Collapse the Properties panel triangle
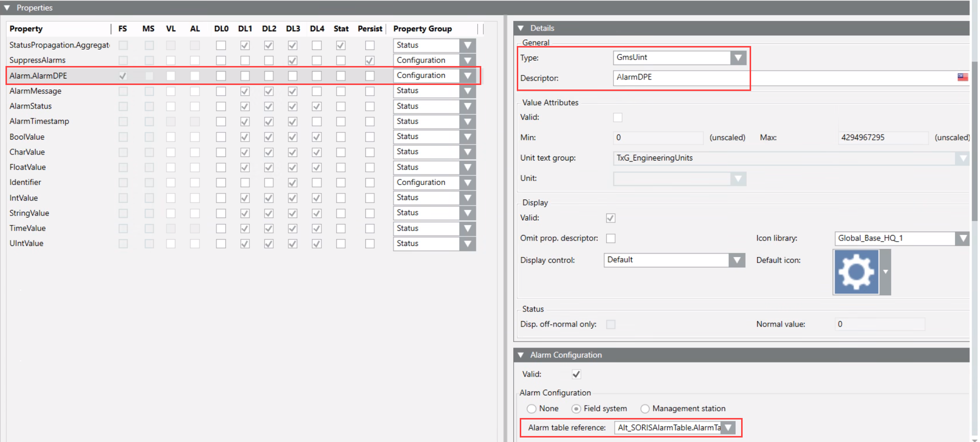Screen dimensions: 980x442 point(7,7)
